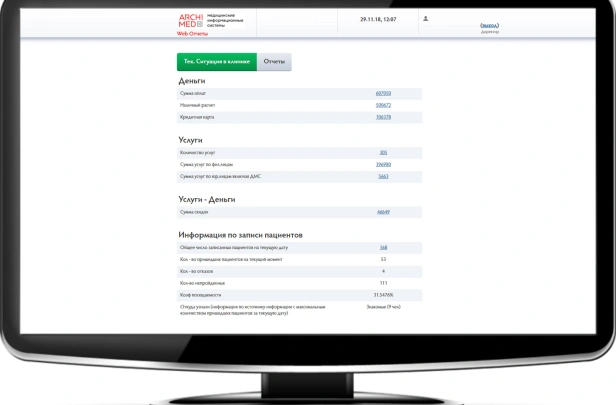The width and height of the screenshot is (616, 405).
Task: Select the Кол-во отказов row
Action: click(299, 271)
